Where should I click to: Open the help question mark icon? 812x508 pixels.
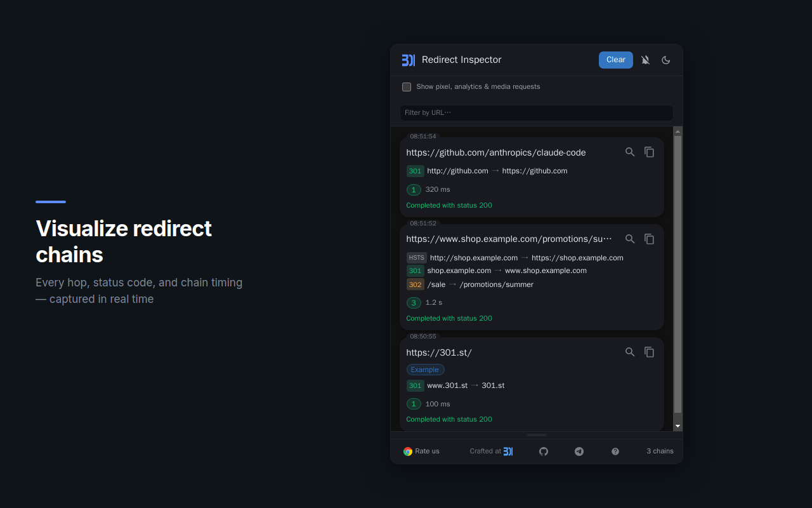click(x=615, y=451)
